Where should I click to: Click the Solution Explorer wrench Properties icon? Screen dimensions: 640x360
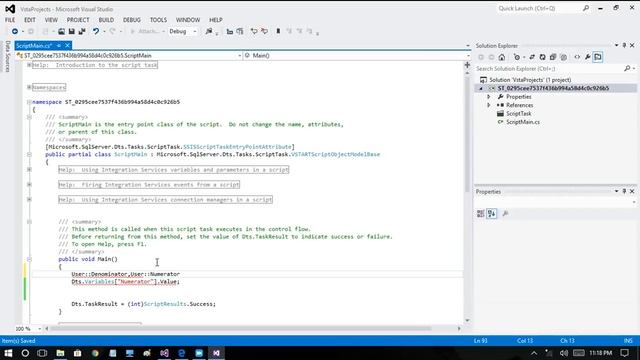[587, 57]
